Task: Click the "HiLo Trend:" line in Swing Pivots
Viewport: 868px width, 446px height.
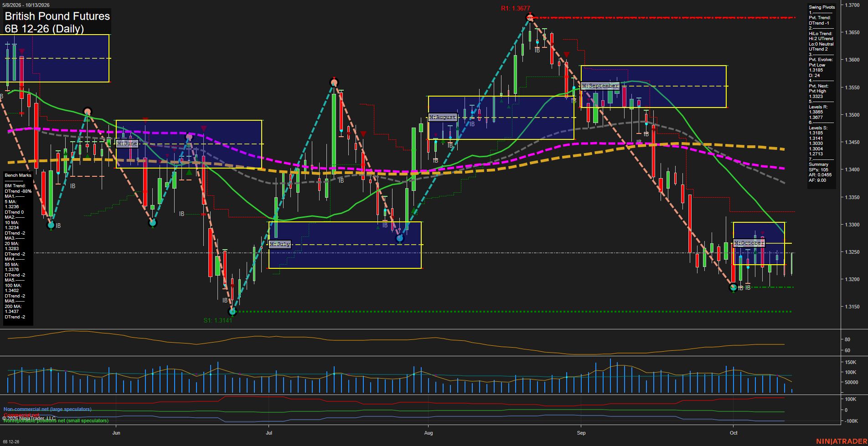Action: point(821,34)
